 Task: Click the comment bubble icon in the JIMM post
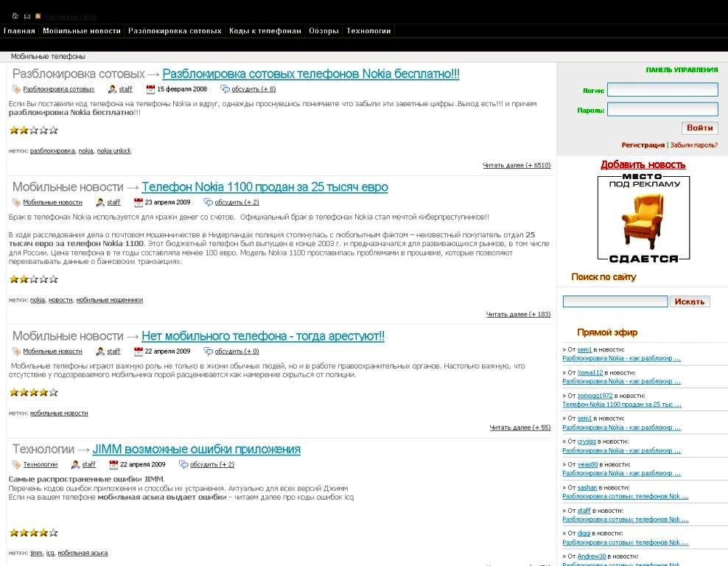(x=184, y=465)
